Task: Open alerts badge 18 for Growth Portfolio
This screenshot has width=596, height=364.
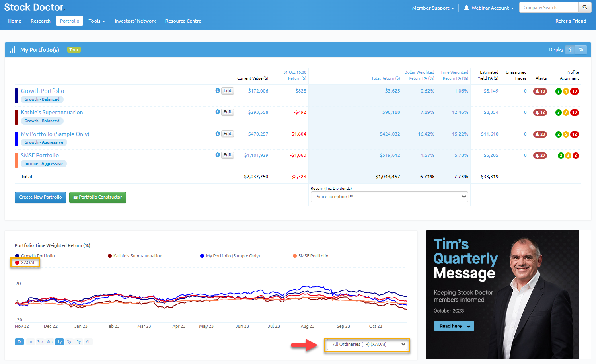Action: pyautogui.click(x=540, y=91)
